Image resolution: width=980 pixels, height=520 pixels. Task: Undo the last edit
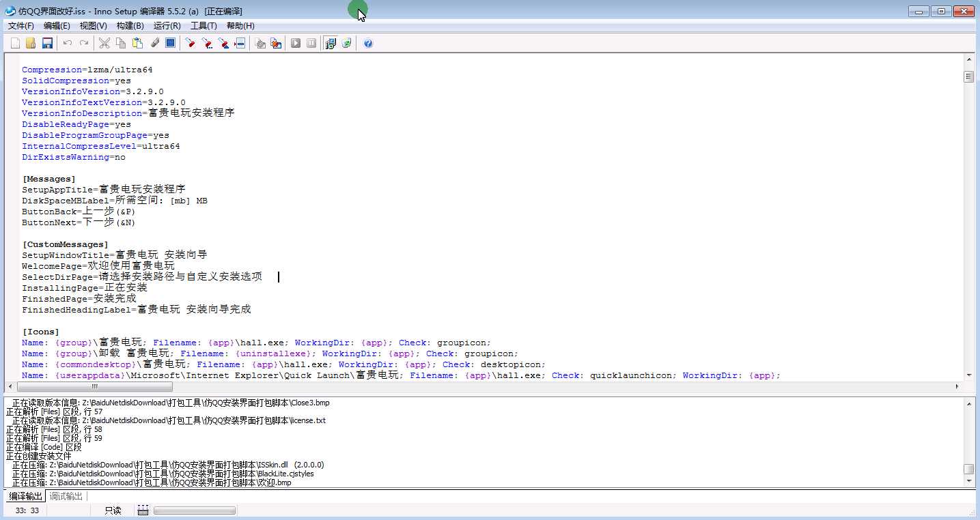68,43
